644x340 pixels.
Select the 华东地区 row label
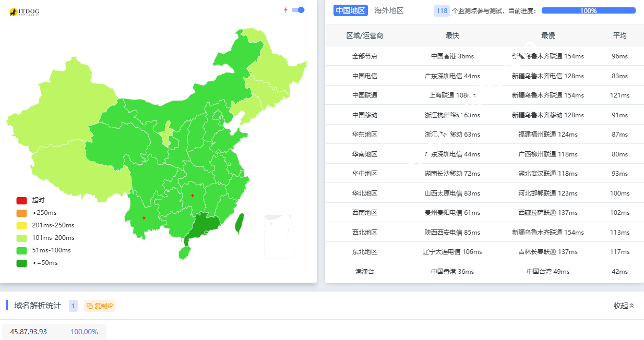point(365,134)
